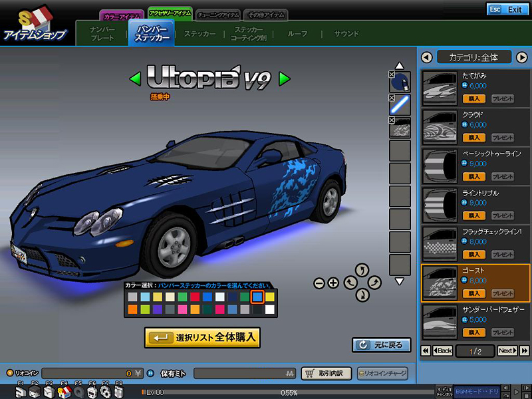Pick the orange color swatch

pos(132,309)
